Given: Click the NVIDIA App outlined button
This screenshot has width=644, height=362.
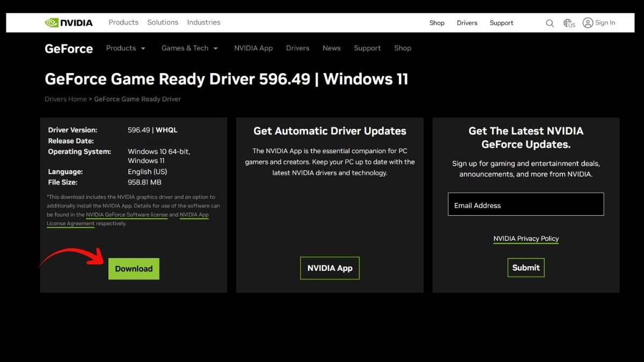Looking at the screenshot, I should point(330,268).
